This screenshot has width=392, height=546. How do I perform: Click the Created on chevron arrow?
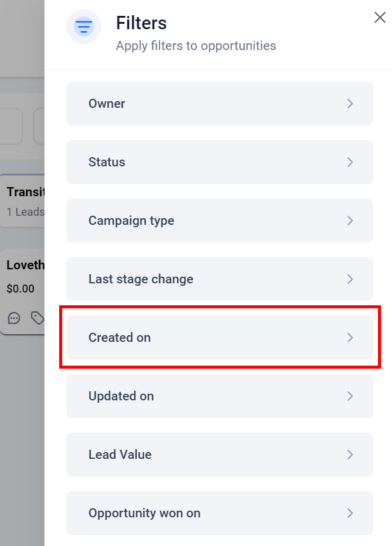(350, 338)
